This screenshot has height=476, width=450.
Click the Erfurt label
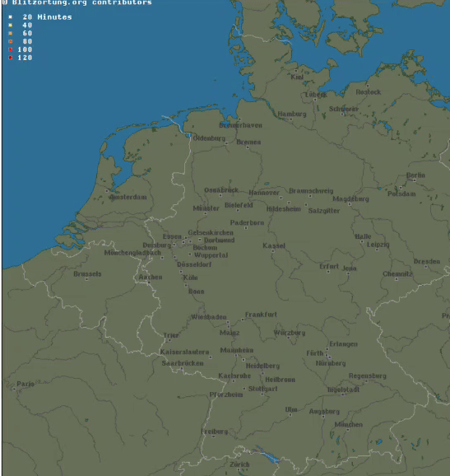click(x=329, y=266)
